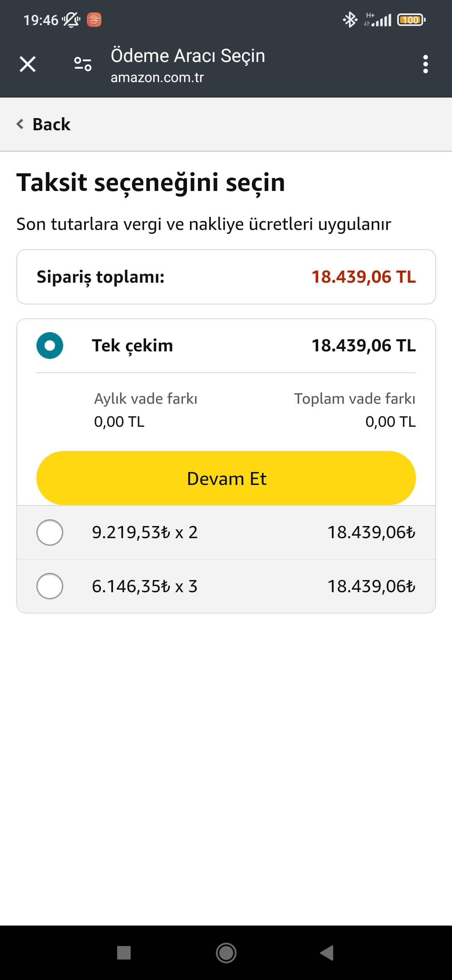Open site settings icon beside the page title
The width and height of the screenshot is (452, 980).
pos(82,64)
